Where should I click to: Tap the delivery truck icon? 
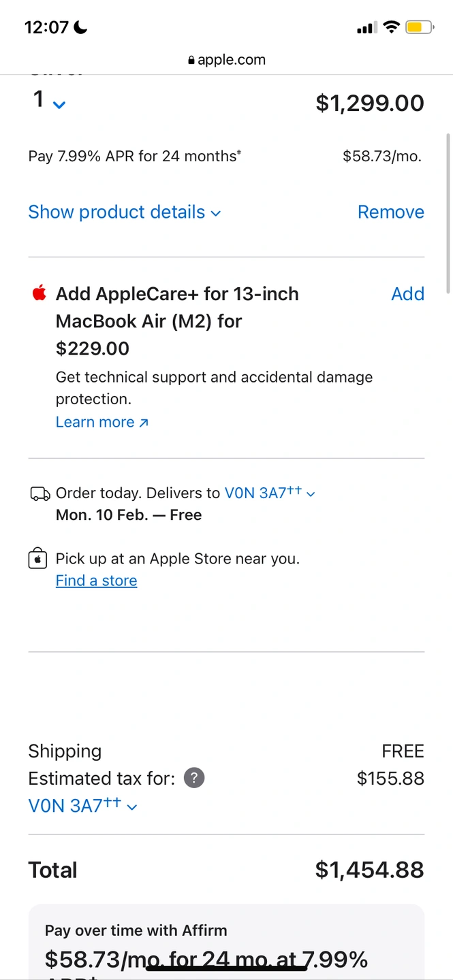(x=40, y=493)
